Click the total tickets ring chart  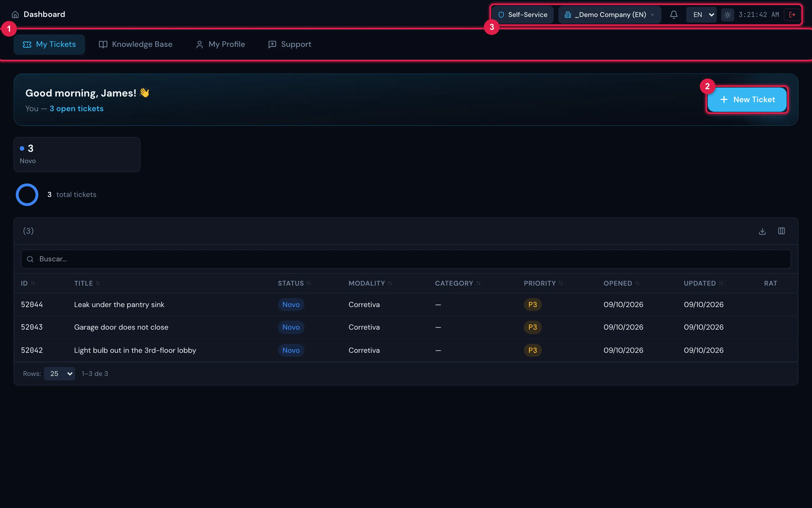(27, 194)
